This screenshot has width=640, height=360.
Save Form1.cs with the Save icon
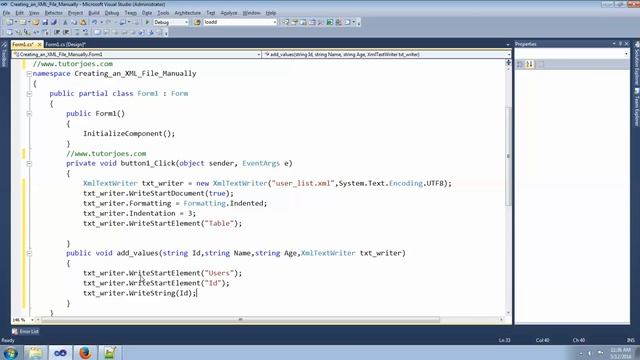coord(45,22)
